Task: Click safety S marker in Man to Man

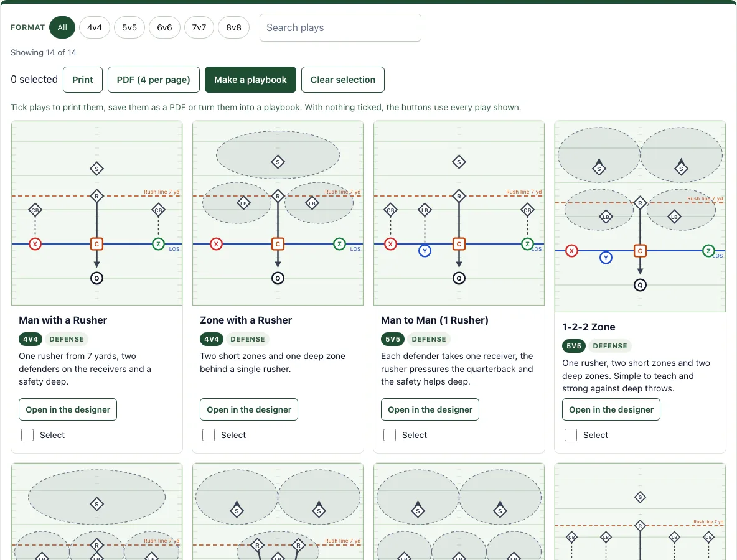Action: tap(459, 162)
